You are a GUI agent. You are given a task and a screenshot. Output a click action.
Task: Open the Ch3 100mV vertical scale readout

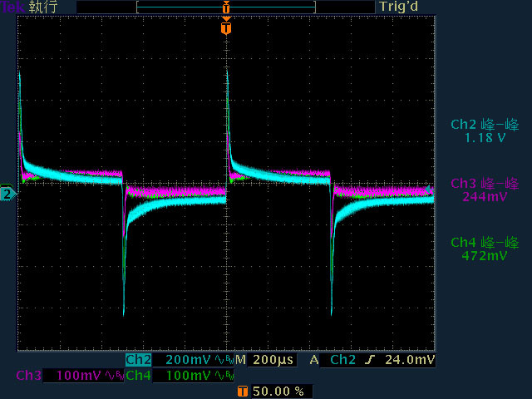coord(78,376)
